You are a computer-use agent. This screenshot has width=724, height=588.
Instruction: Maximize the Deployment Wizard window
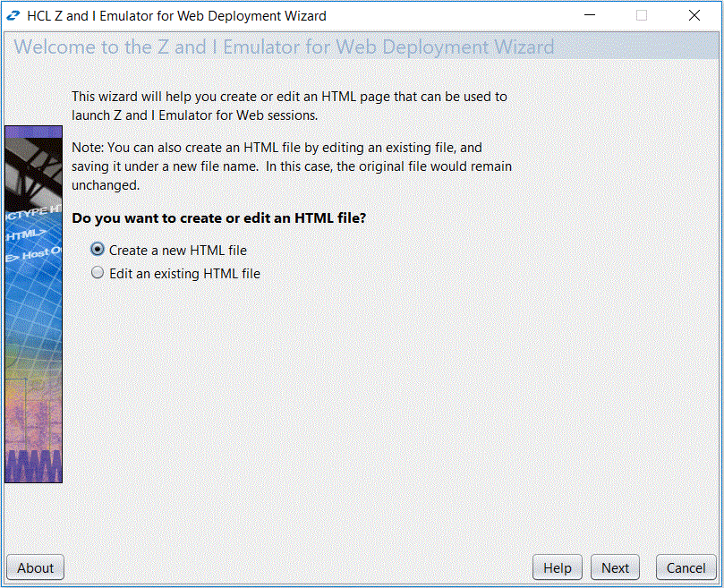[x=639, y=15]
